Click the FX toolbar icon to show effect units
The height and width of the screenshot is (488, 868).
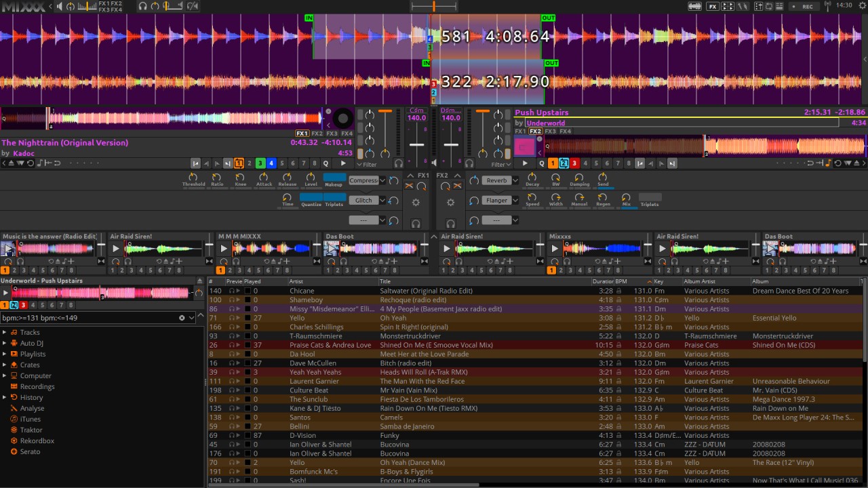click(x=713, y=6)
